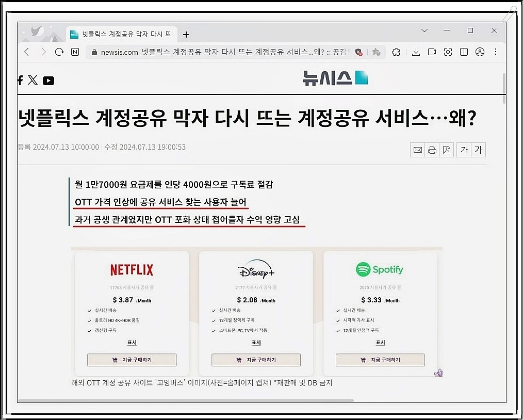Screen dimensions: 523x420
Task: Toggle the split-view sidebar icon
Action: tap(464, 52)
